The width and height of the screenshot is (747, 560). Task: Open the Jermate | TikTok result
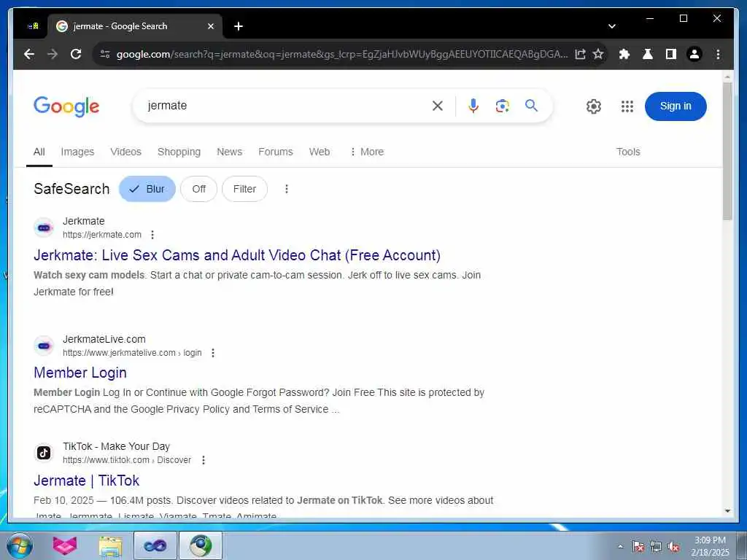86,481
